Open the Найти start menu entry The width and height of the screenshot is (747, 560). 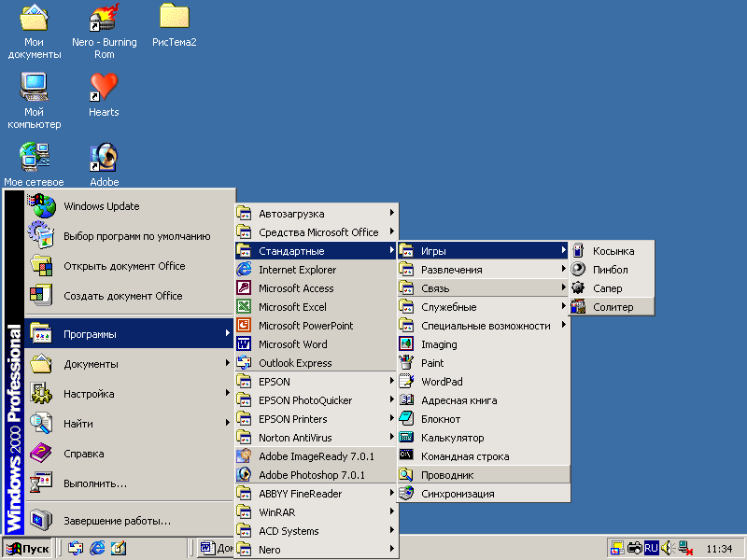tap(130, 424)
